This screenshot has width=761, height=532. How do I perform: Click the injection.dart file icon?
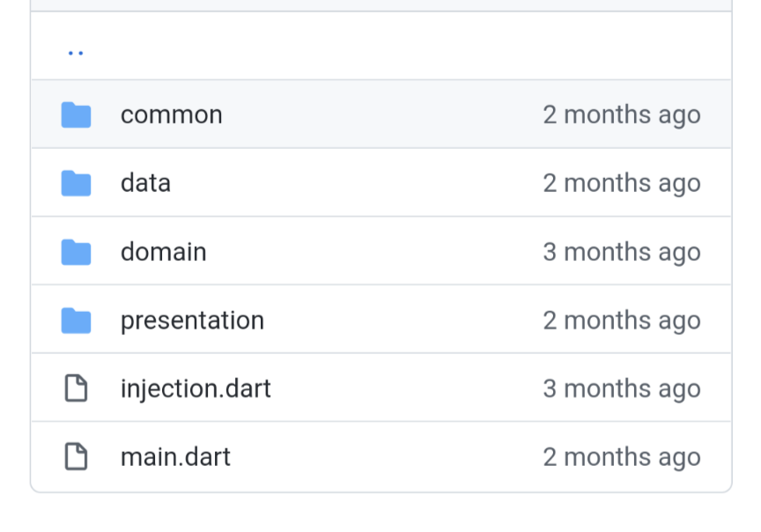[77, 388]
